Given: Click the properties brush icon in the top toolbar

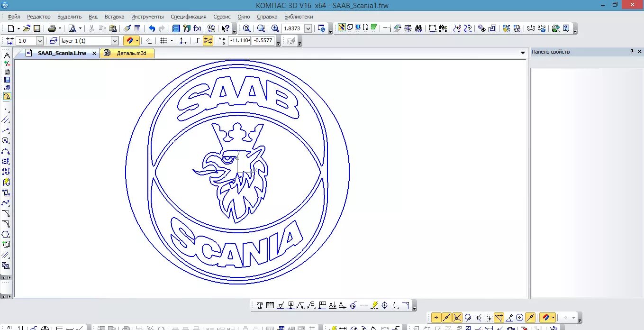Looking at the screenshot, I should (127, 28).
